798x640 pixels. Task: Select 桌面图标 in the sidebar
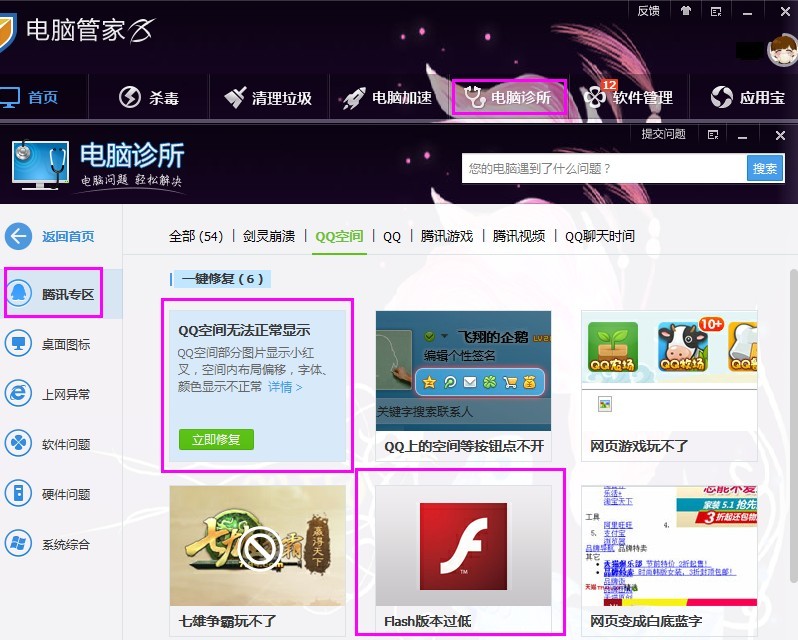tap(47, 344)
